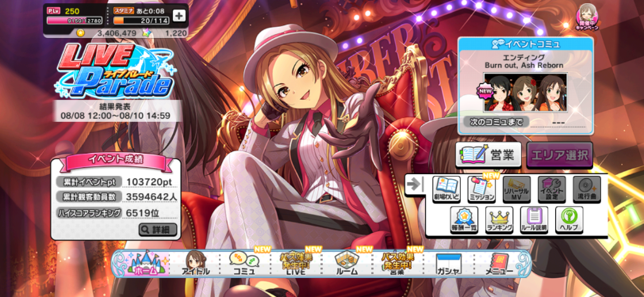Screen dimensions: 644x297
Task: Tap the P.Lv 250 level text
Action: point(63,11)
